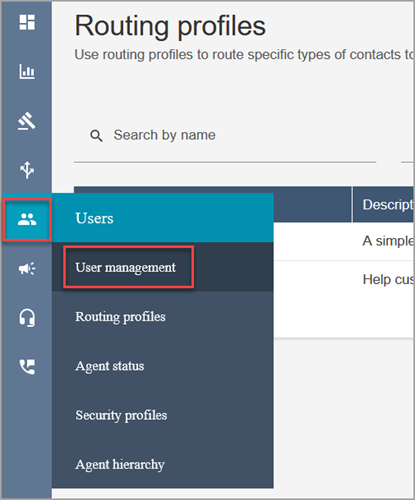Click the headset agent icon
This screenshot has height=500, width=415.
tap(27, 318)
